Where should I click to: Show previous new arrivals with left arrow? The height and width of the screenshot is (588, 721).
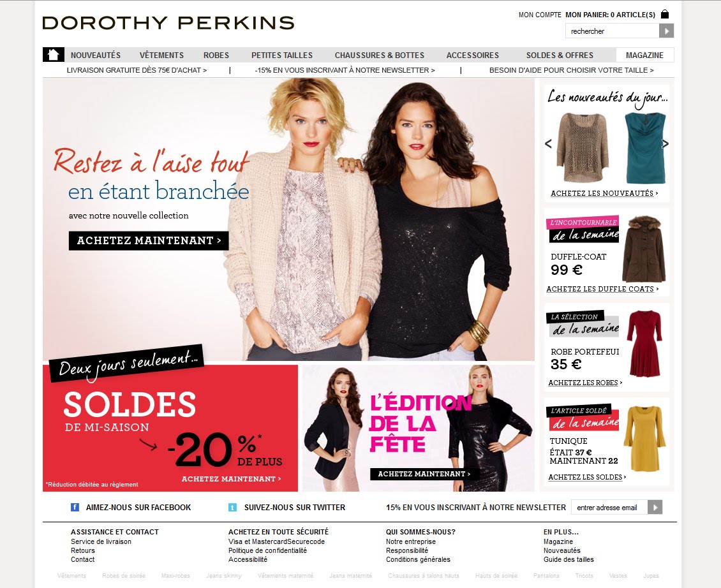[548, 143]
